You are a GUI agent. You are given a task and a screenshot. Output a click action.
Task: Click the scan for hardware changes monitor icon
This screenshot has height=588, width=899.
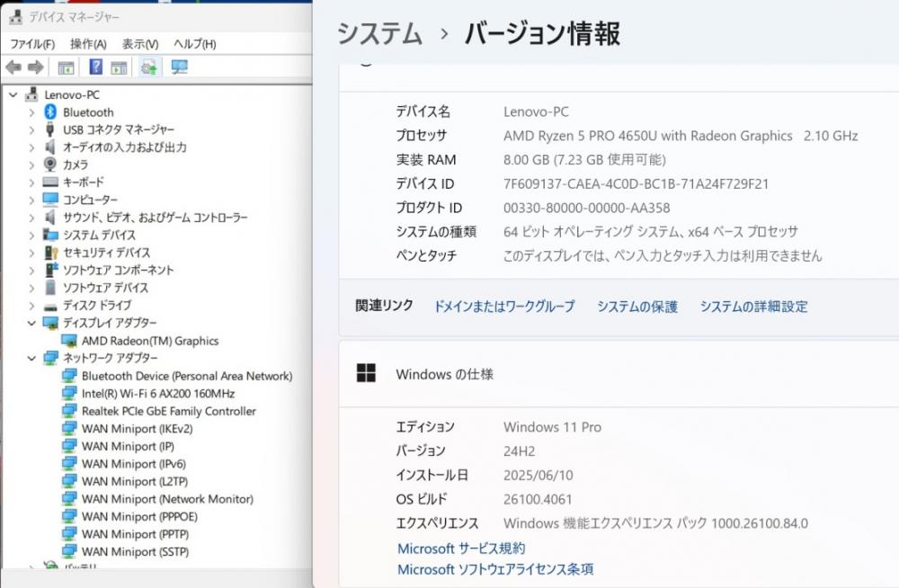[179, 67]
